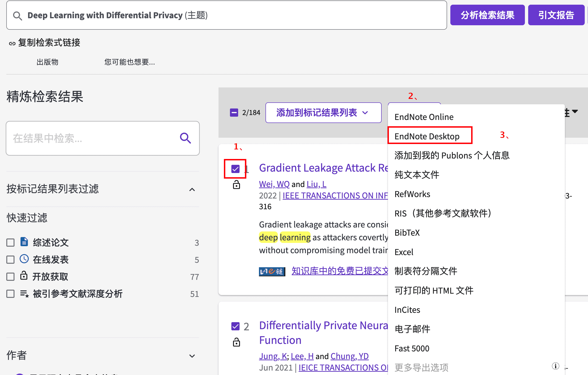
Task: Click the magnifier icon in results search box
Action: [x=185, y=138]
